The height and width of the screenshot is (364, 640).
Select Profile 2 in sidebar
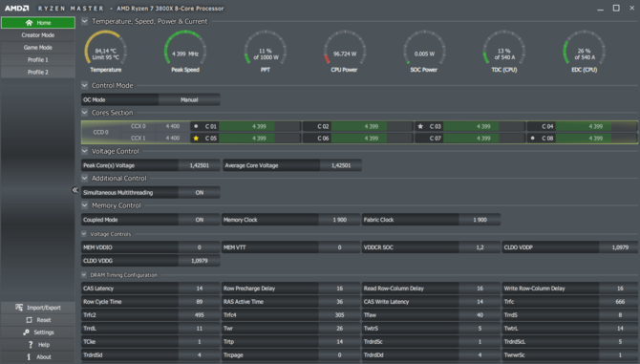click(x=38, y=72)
